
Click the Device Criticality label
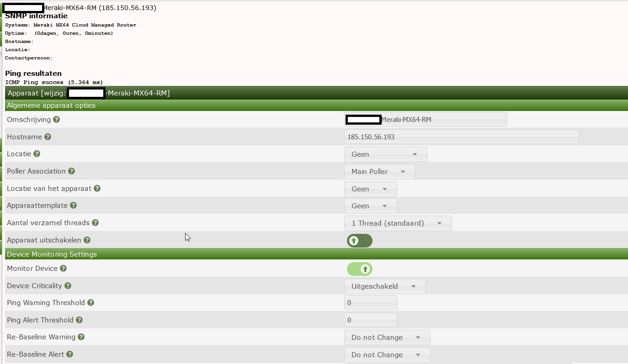click(x=34, y=286)
